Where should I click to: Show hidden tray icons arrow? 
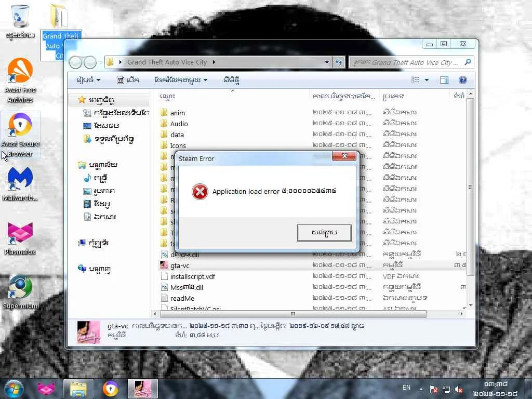pyautogui.click(x=421, y=389)
